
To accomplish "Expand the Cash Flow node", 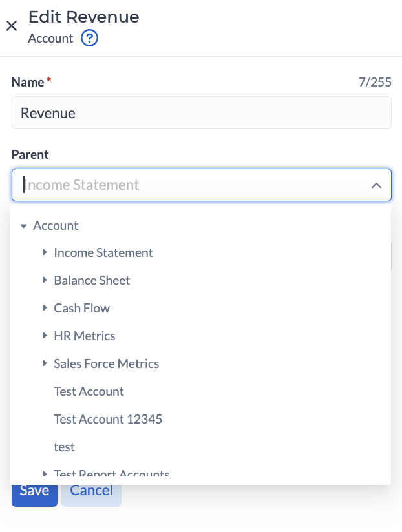I will [45, 308].
